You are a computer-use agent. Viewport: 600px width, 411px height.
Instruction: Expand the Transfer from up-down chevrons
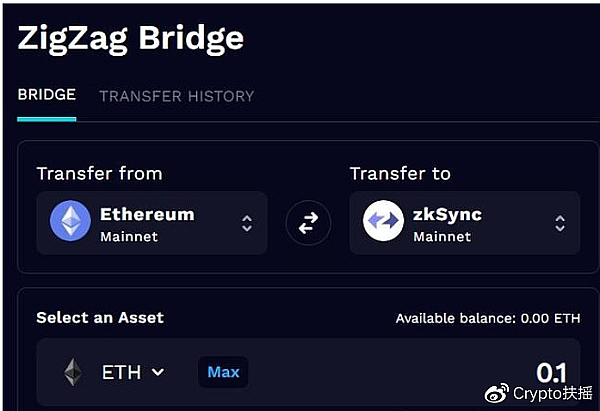coord(247,223)
